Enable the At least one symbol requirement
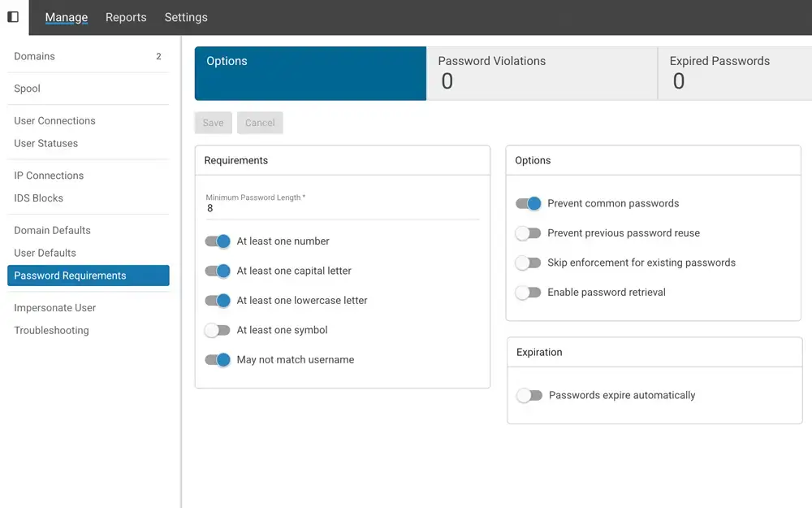 click(x=217, y=330)
